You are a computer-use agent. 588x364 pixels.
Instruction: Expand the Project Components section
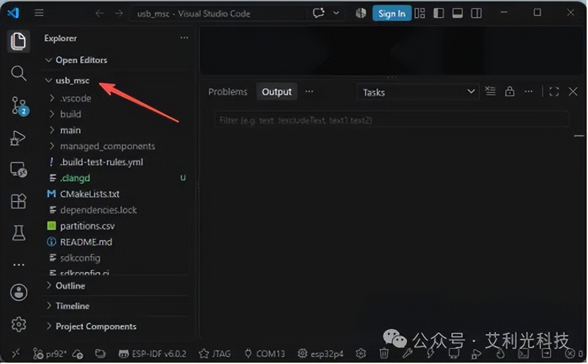(x=96, y=327)
